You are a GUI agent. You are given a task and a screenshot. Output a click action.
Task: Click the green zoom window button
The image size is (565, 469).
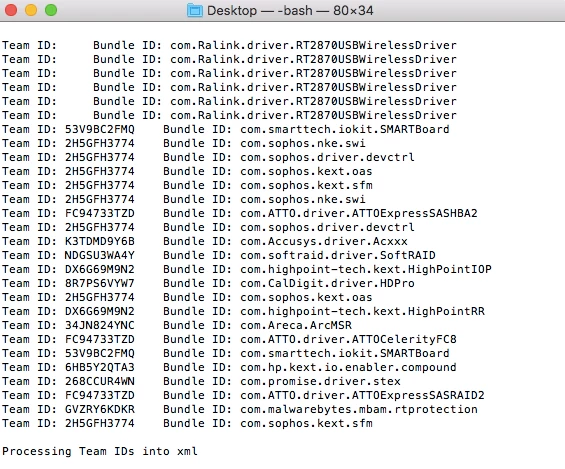[51, 10]
